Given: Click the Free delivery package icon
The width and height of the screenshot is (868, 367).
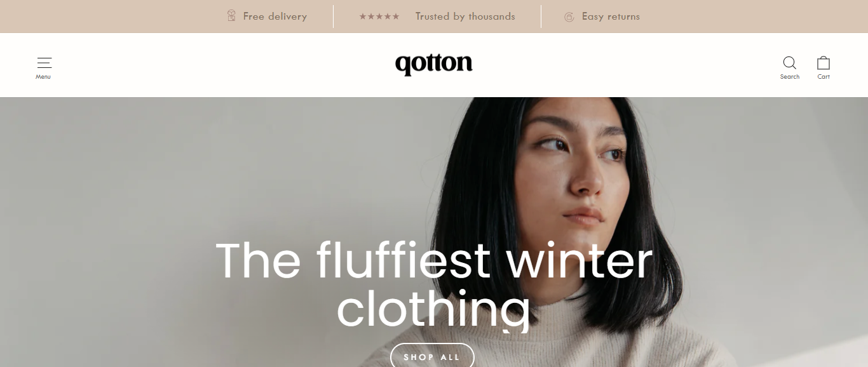Looking at the screenshot, I should (231, 16).
